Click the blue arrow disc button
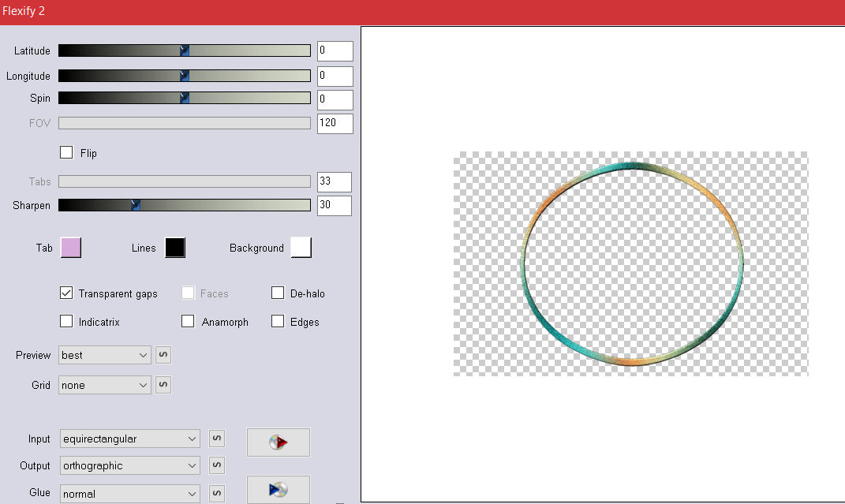 (278, 489)
